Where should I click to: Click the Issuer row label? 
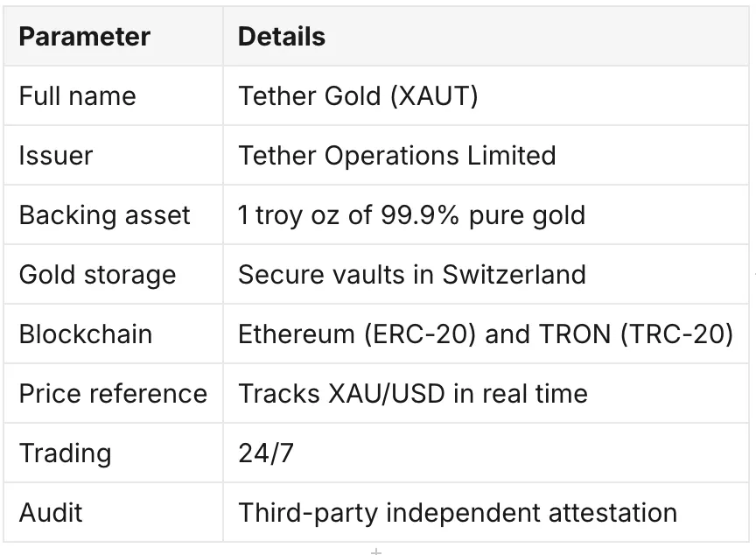click(113, 155)
